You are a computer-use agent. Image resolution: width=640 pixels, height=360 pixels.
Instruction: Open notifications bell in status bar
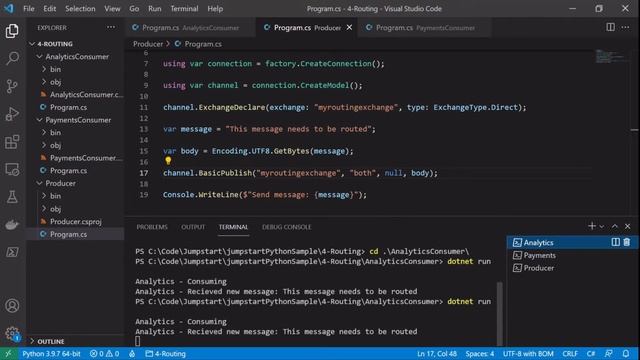pyautogui.click(x=626, y=353)
